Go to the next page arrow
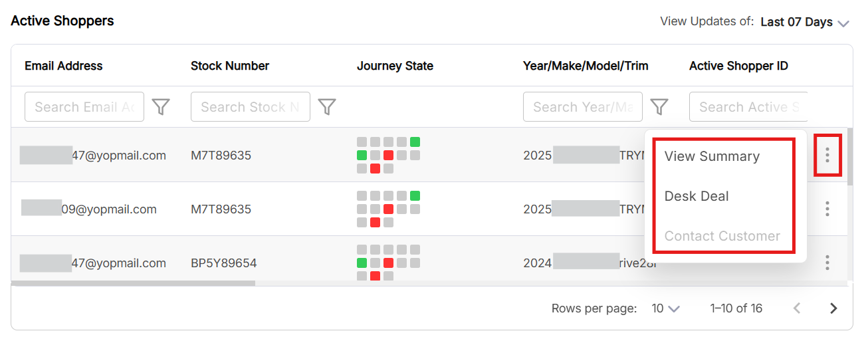 pos(833,308)
